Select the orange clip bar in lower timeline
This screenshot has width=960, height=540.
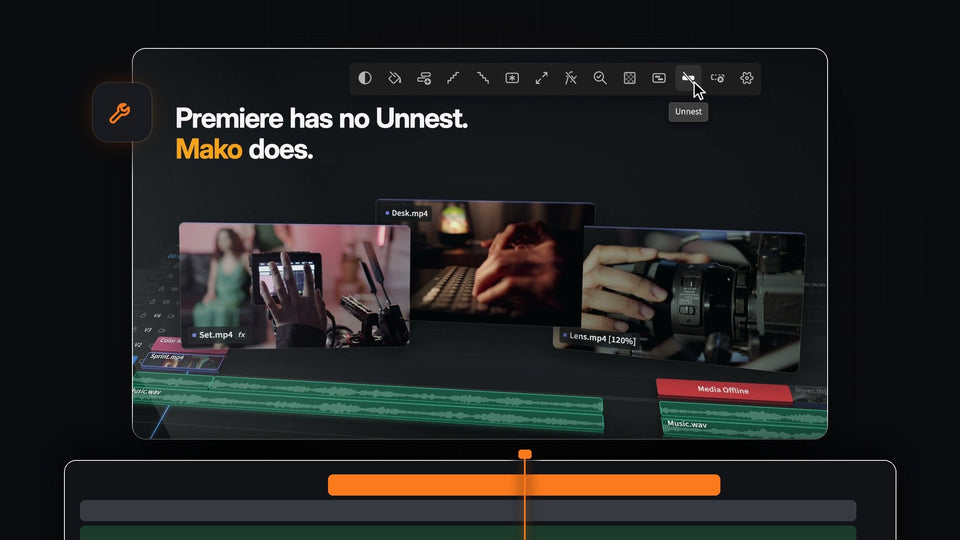click(524, 485)
